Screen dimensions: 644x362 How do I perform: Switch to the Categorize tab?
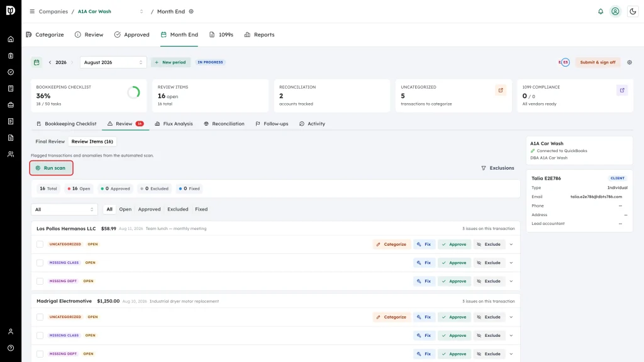click(45, 35)
